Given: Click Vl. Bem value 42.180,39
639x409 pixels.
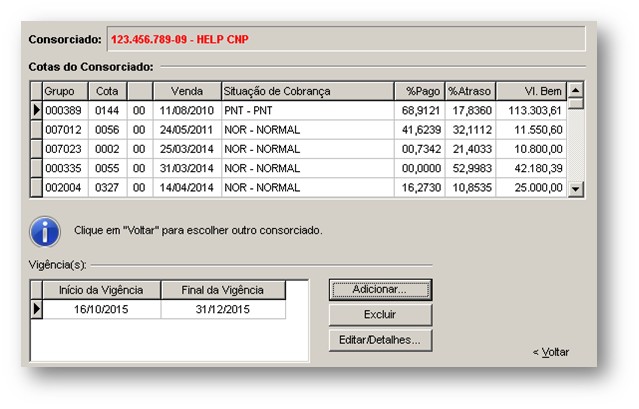Looking at the screenshot, I should coord(531,168).
